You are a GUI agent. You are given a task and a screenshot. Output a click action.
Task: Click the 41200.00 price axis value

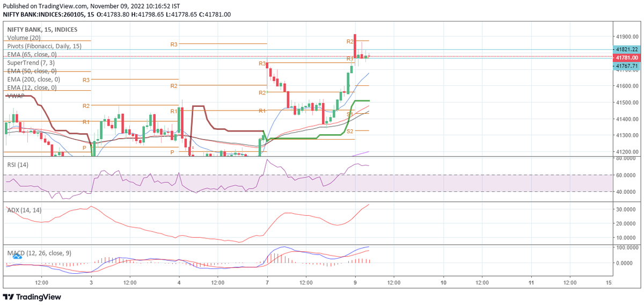[x=627, y=152]
